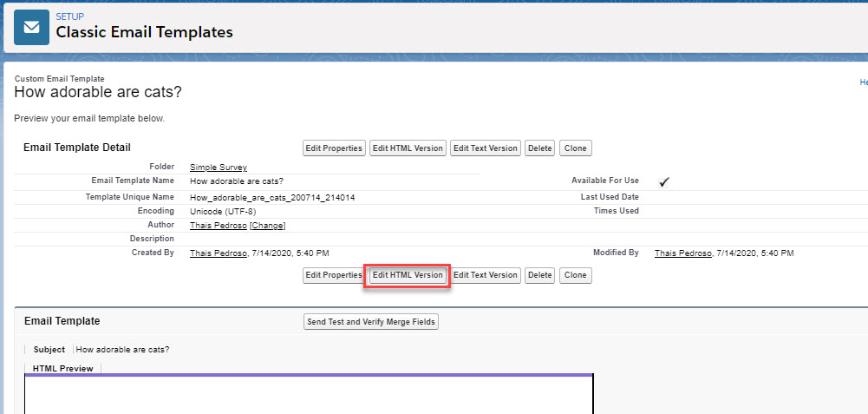Click the Custom Email Template label

(59, 79)
